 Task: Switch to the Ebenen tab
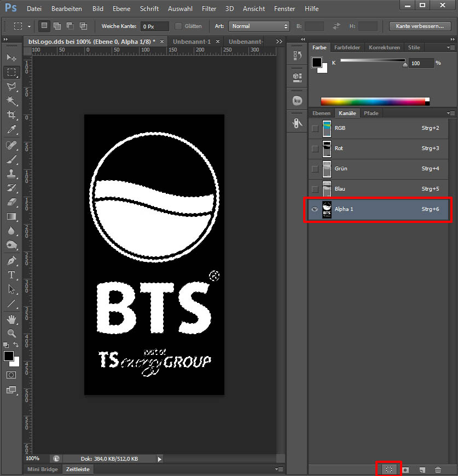click(x=321, y=113)
